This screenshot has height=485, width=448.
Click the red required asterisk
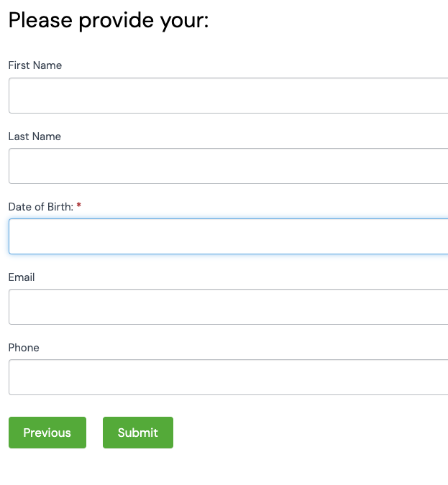coord(79,206)
